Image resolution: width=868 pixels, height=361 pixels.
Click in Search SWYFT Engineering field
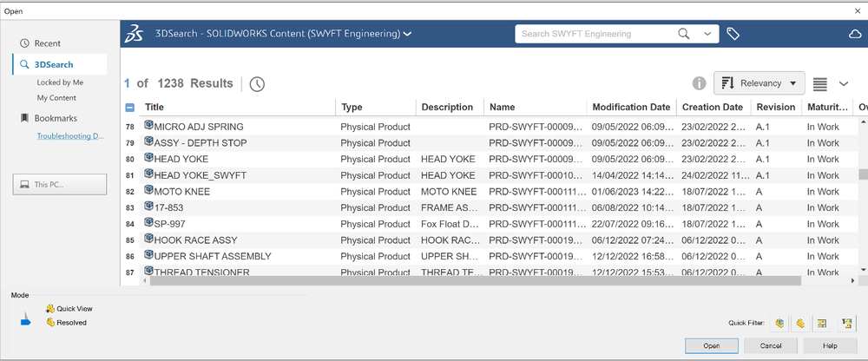point(596,34)
